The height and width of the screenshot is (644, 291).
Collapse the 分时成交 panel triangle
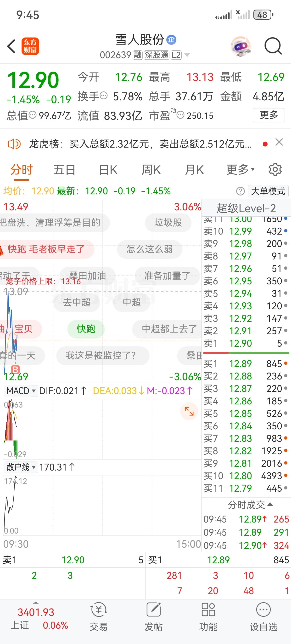[x=270, y=504]
